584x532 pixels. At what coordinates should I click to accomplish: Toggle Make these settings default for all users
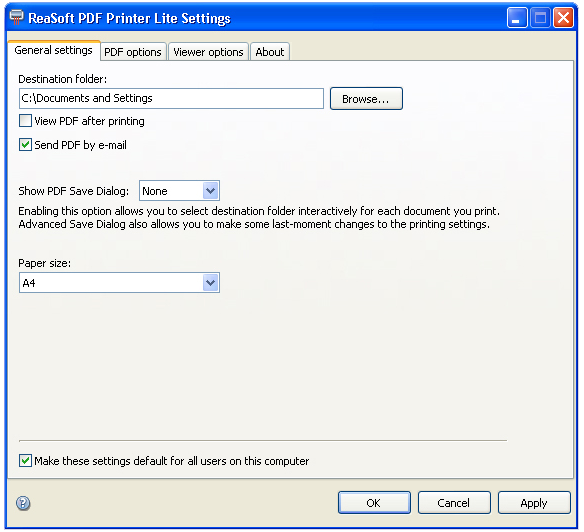click(25, 461)
